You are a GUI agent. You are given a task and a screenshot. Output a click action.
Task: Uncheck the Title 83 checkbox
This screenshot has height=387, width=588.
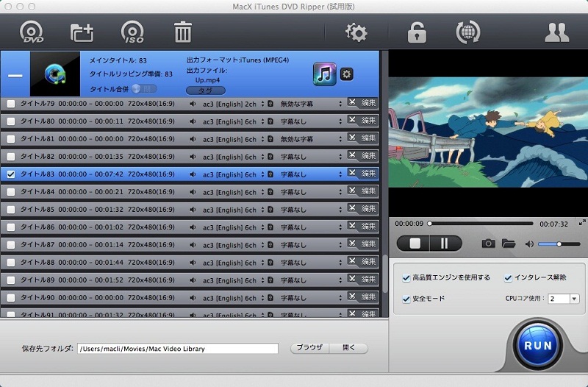point(11,174)
